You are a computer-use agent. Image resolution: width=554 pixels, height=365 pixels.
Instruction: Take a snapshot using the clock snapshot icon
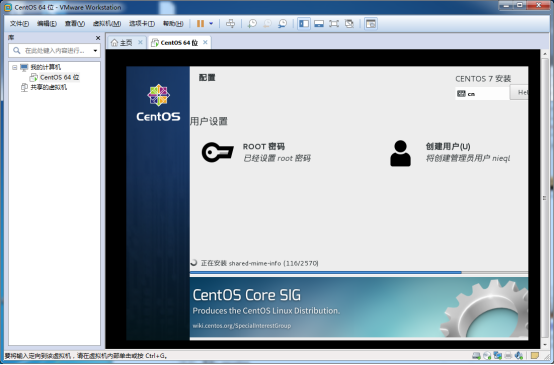252,24
